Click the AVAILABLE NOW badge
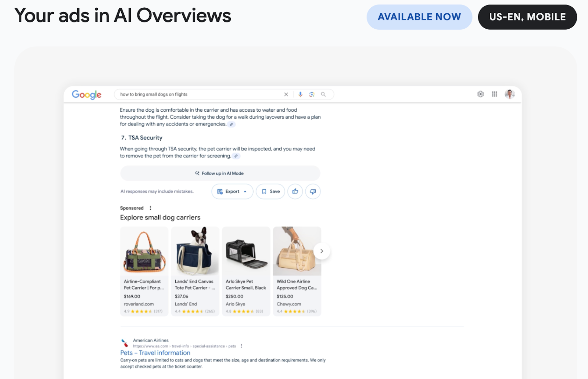 [x=419, y=17]
